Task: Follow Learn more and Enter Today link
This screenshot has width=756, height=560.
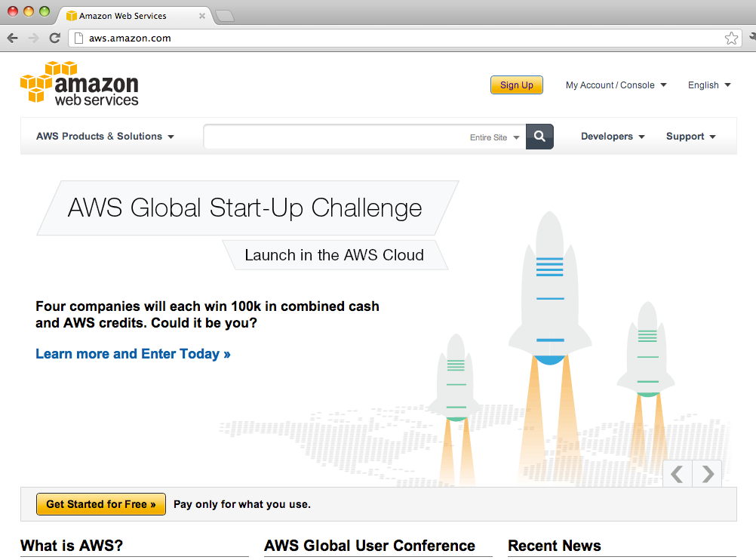Action: tap(133, 354)
